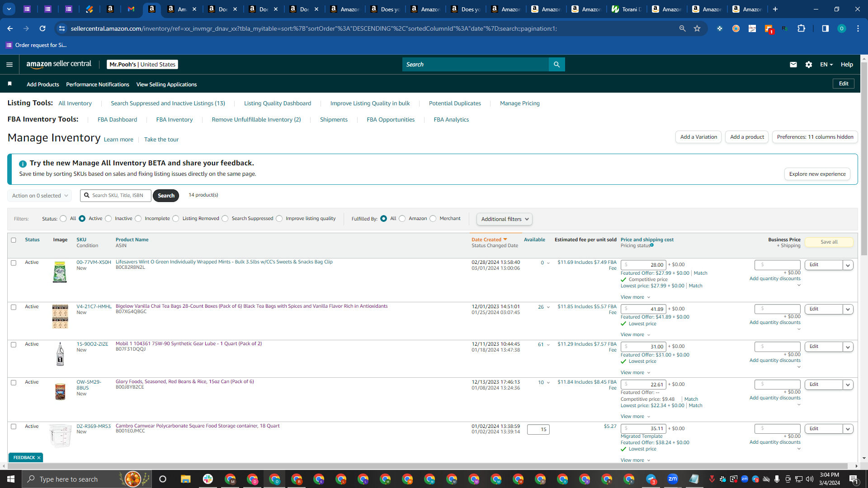Select the All status radio button
The image size is (868, 488).
[x=63, y=219]
